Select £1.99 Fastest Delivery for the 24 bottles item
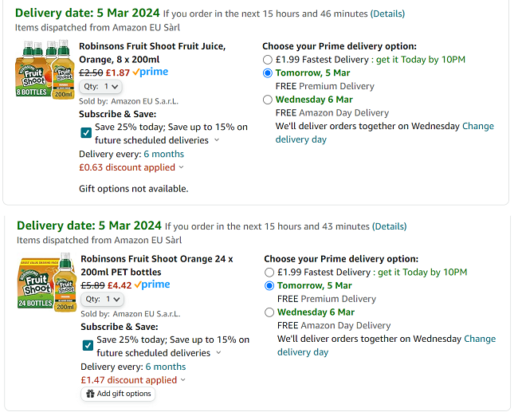 coord(269,273)
